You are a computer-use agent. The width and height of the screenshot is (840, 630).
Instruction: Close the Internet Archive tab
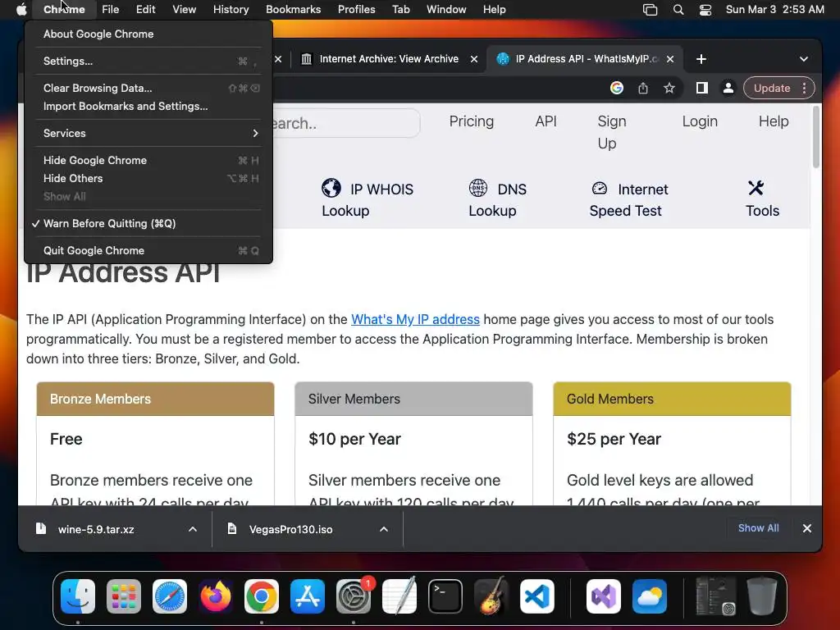[474, 59]
